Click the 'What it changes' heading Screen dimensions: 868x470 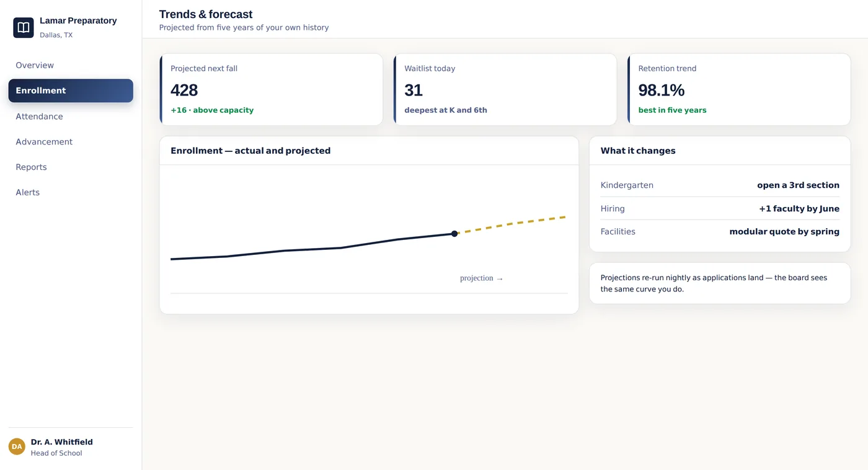tap(638, 151)
